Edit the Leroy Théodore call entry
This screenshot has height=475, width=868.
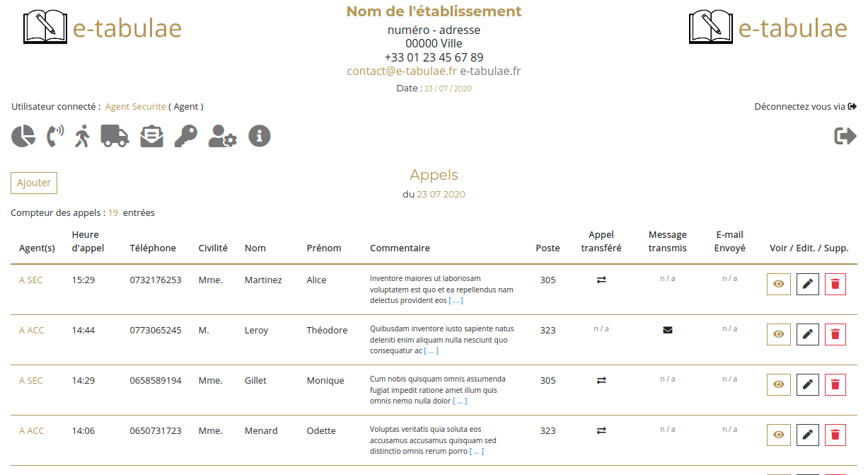tap(808, 334)
